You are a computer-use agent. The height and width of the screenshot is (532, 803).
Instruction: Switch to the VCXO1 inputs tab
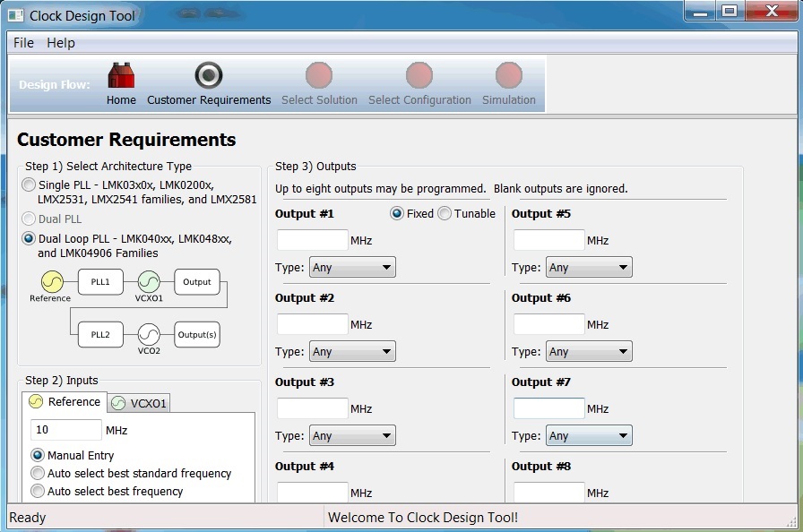tap(139, 403)
